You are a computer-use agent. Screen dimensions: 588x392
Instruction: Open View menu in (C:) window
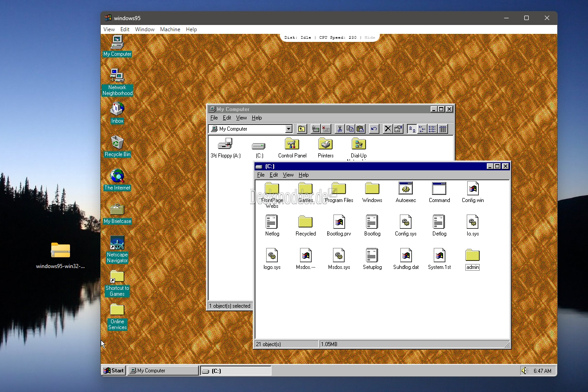click(x=288, y=175)
